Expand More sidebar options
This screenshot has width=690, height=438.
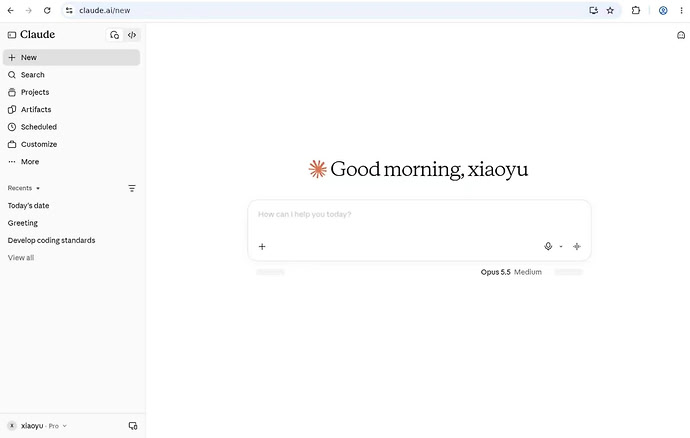tap(71, 162)
